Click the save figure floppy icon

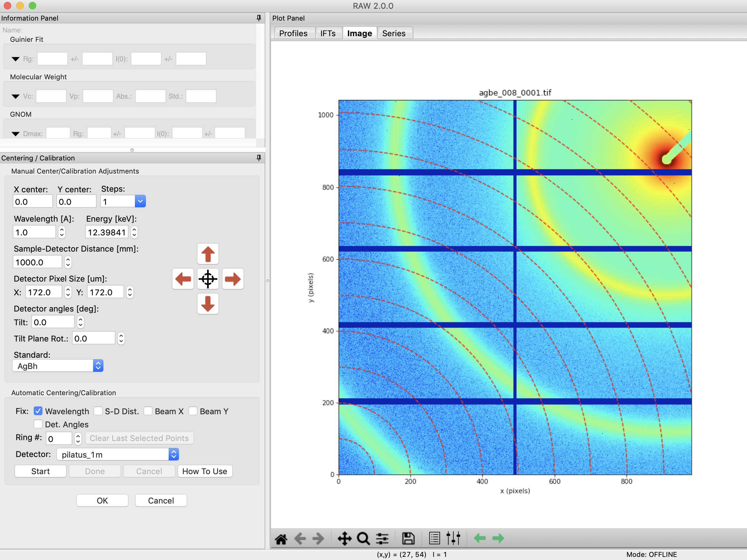point(408,539)
